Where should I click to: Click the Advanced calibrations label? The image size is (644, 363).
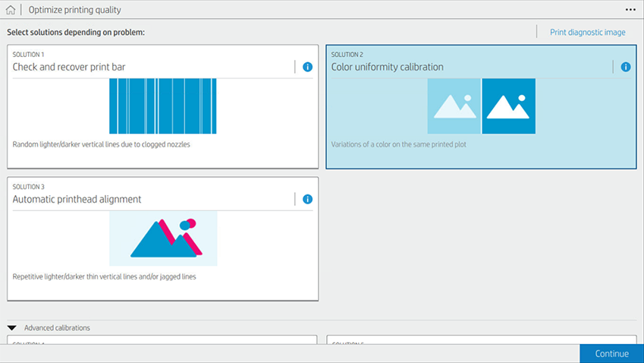[x=57, y=328]
